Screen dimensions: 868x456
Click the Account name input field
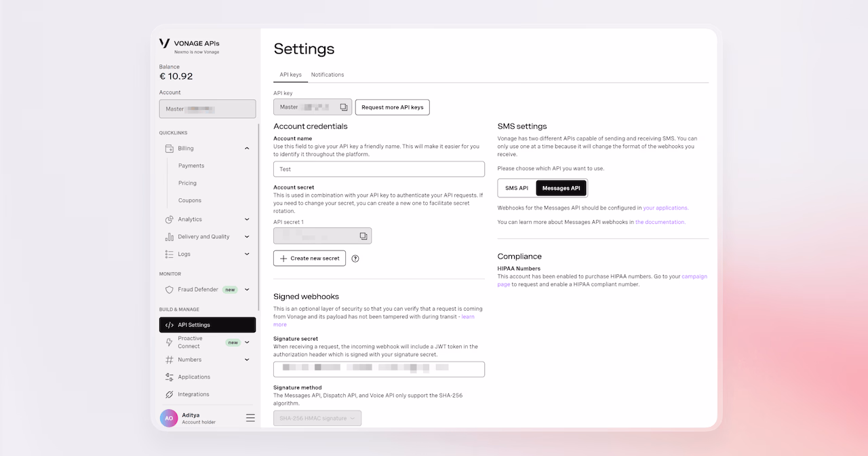379,169
